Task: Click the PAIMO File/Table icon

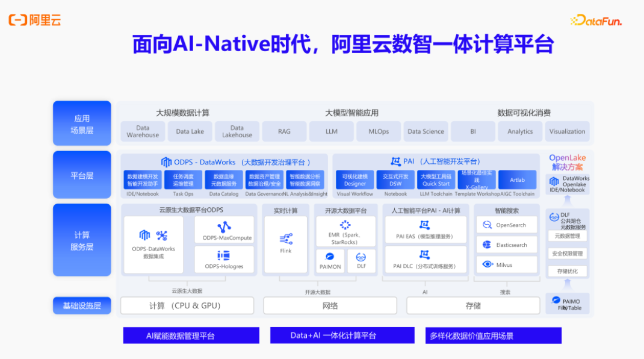Action: click(556, 300)
